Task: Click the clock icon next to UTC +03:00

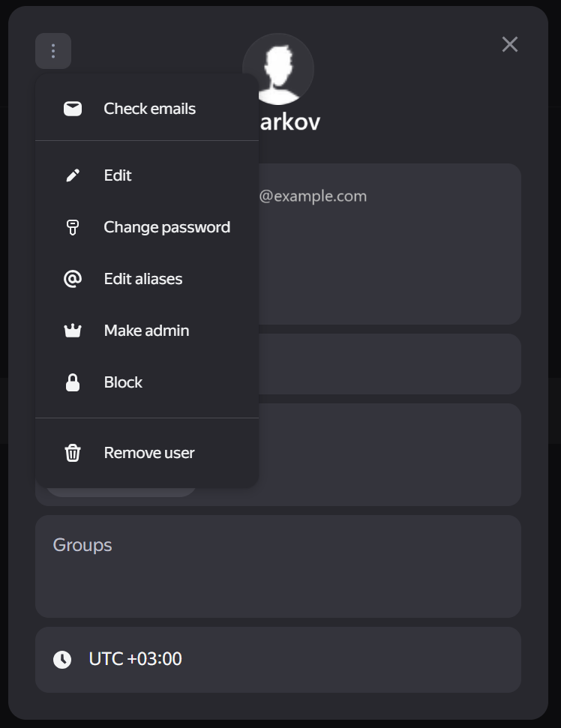Action: coord(62,660)
